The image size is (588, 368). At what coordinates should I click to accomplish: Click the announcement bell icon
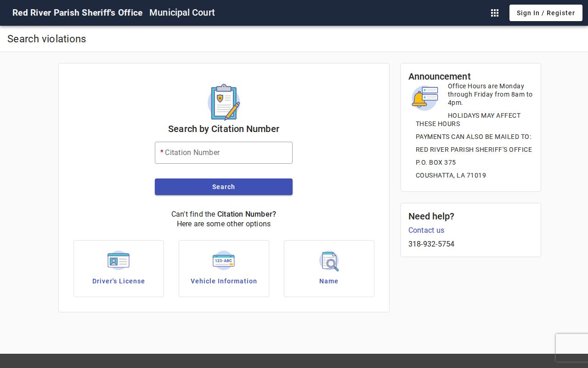[425, 98]
